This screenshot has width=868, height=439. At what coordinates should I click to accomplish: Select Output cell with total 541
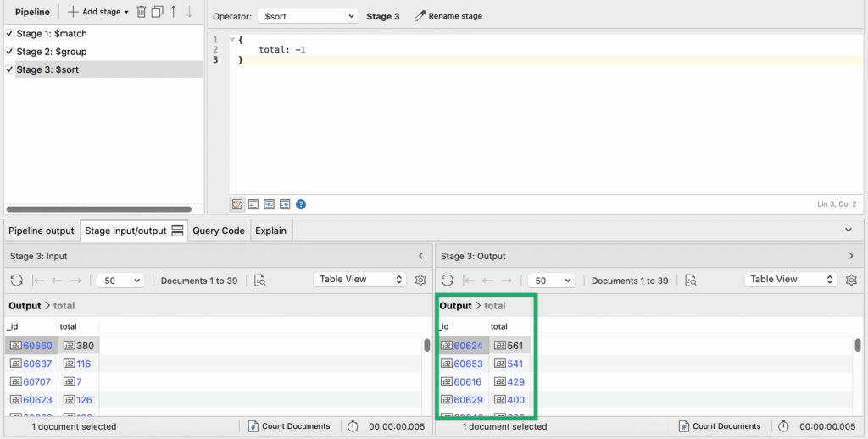point(509,364)
